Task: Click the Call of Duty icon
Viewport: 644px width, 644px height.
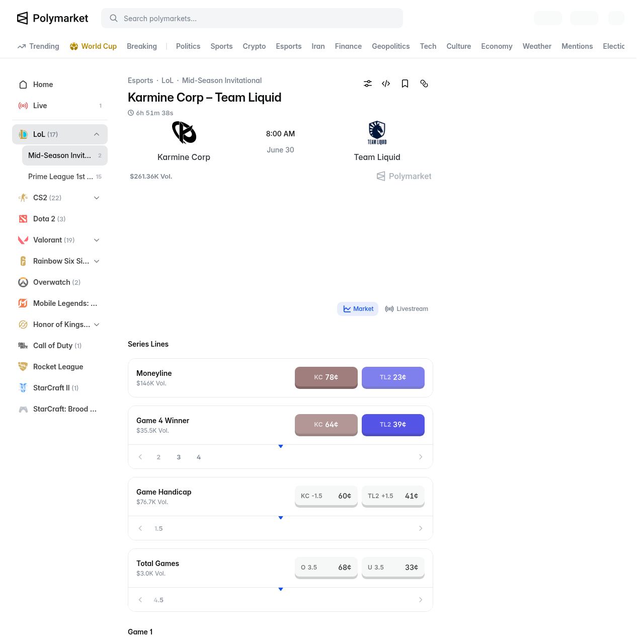Action: (x=23, y=346)
